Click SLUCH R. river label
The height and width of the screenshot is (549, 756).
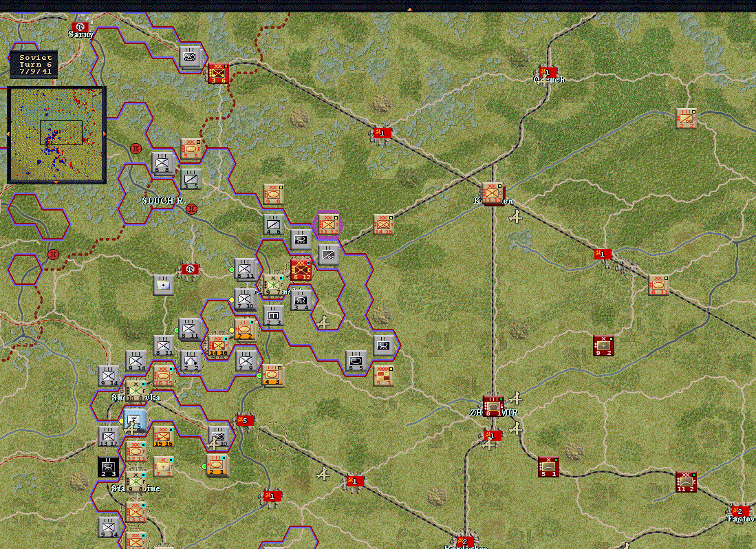(164, 200)
